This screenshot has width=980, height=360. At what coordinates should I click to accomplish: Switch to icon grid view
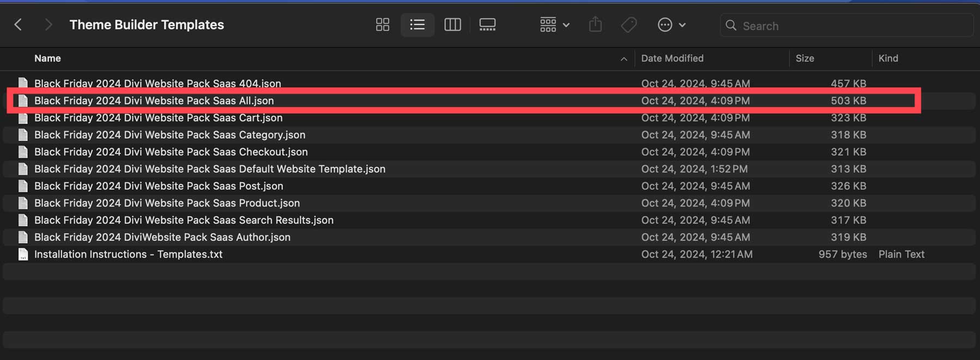pos(382,24)
